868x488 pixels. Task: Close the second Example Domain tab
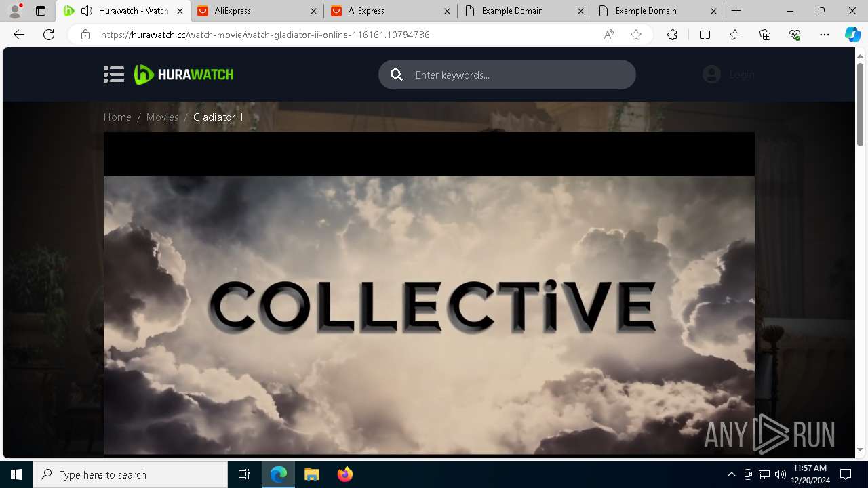pyautogui.click(x=714, y=11)
